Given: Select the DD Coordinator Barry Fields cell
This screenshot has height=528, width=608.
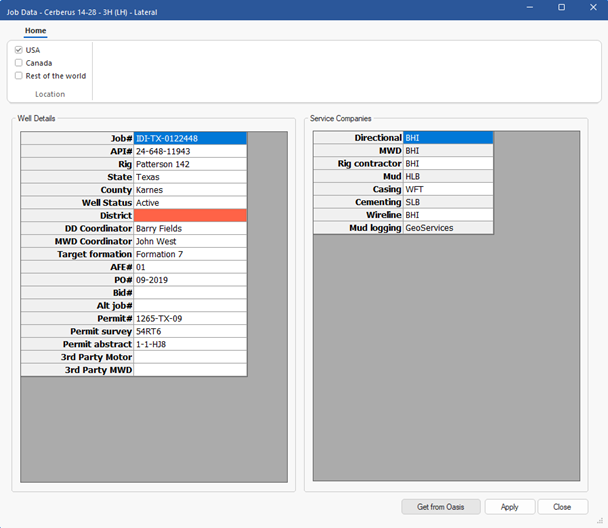Looking at the screenshot, I should [x=190, y=229].
